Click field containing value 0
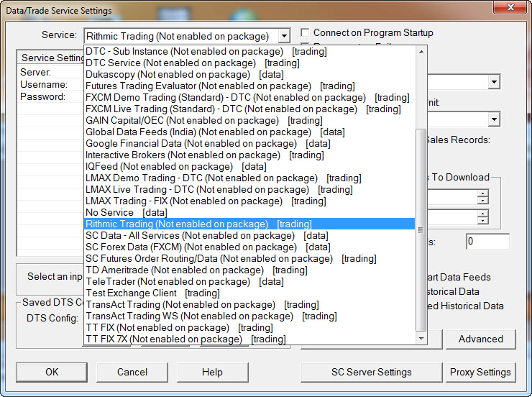This screenshot has width=532, height=397. pos(487,242)
